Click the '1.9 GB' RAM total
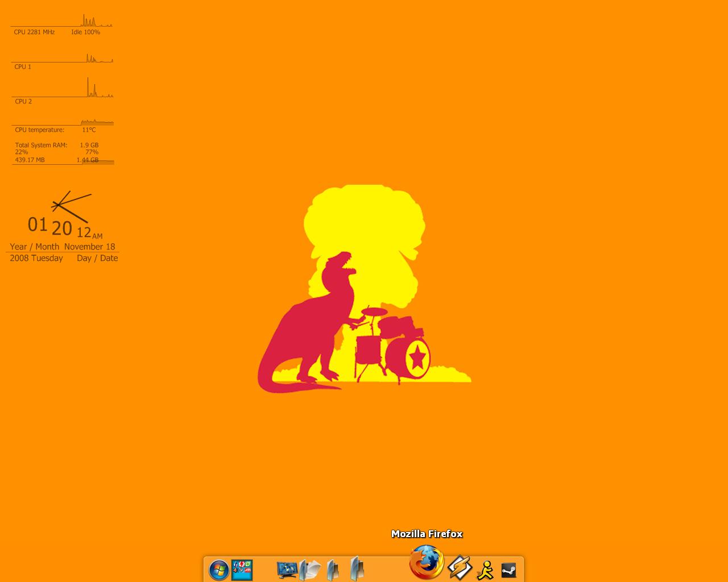The height and width of the screenshot is (582, 728). pos(89,145)
